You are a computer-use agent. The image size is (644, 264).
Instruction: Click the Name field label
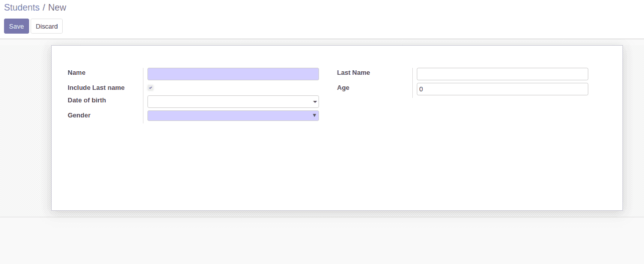(x=77, y=73)
